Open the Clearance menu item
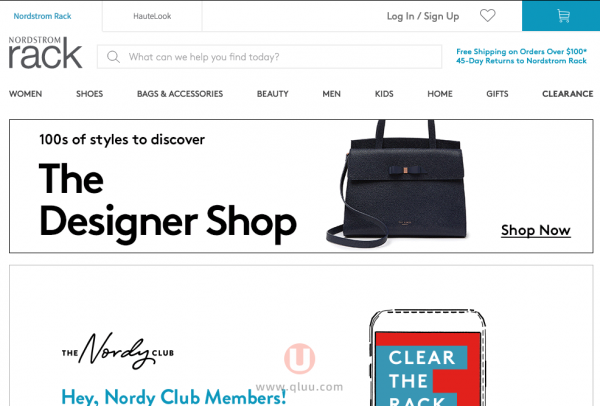This screenshot has height=406, width=600. tap(567, 94)
